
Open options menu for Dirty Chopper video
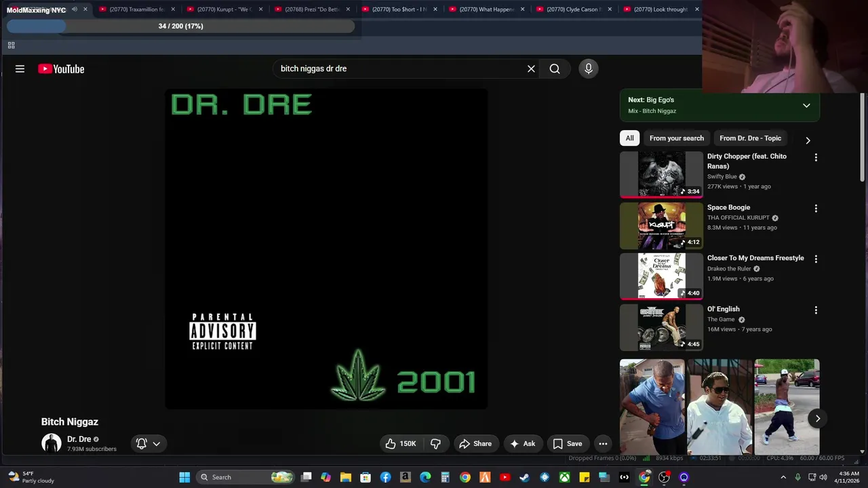[x=816, y=157]
